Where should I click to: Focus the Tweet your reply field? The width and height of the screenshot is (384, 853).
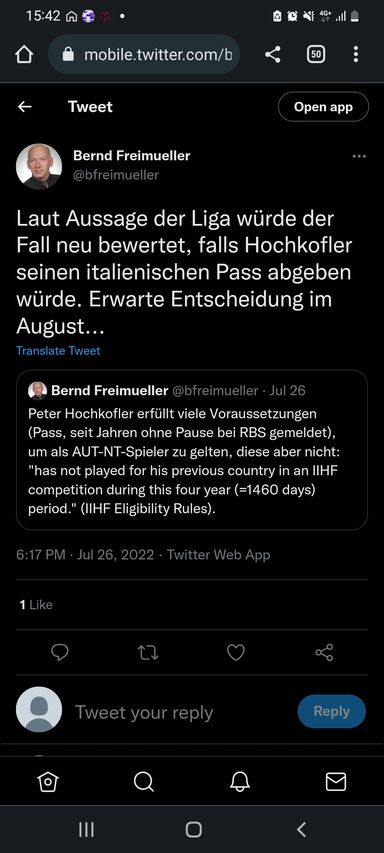click(179, 712)
